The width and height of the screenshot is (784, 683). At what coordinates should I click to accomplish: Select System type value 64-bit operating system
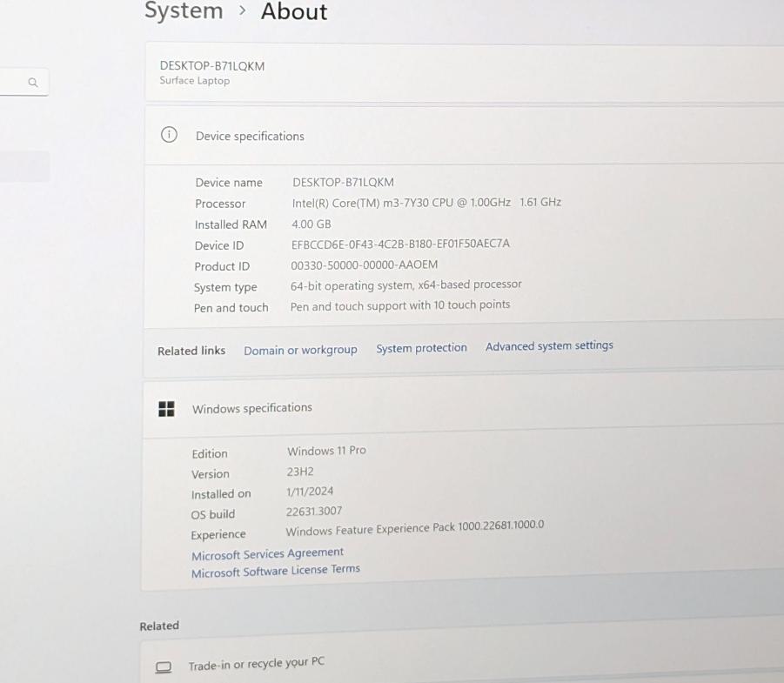point(406,285)
